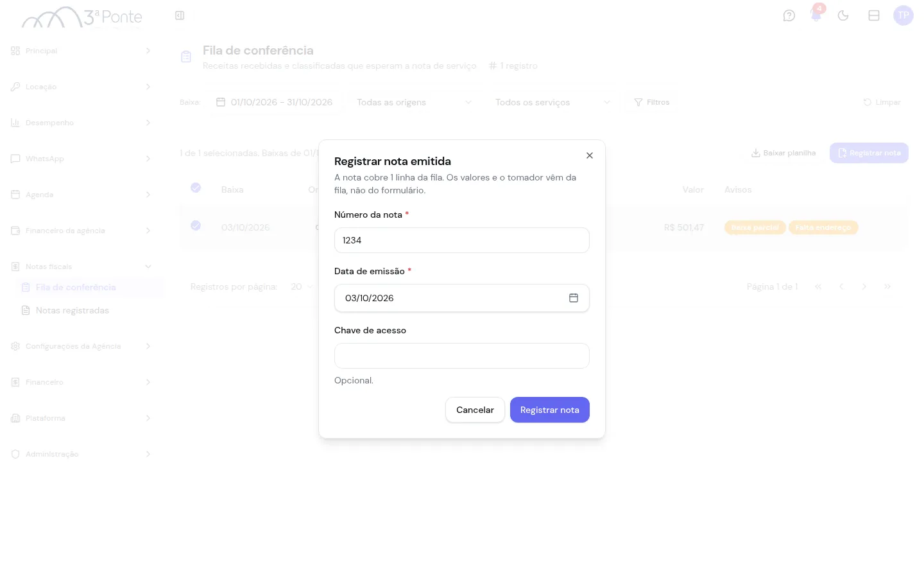
Task: Open calendar picker in Data de emissão field
Action: (x=574, y=298)
